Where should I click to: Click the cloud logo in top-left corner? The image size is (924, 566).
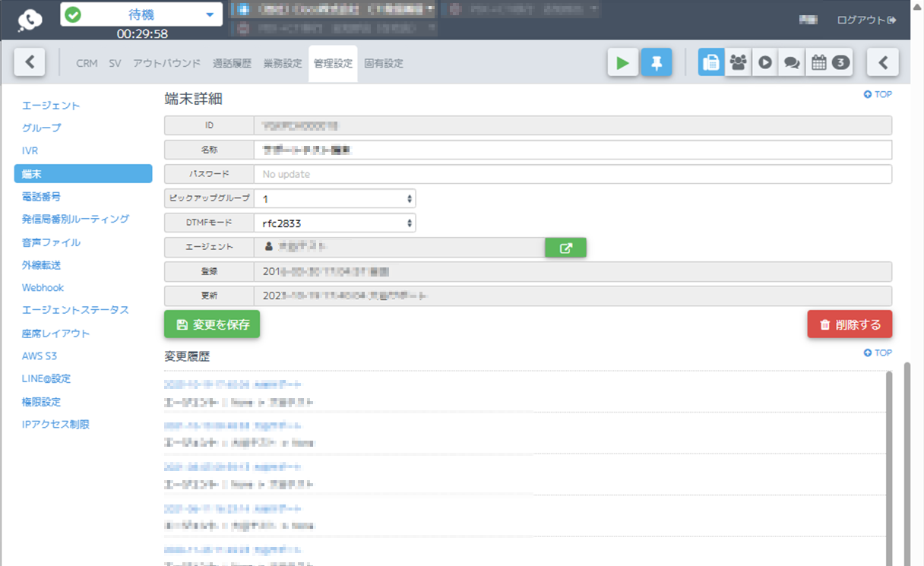pyautogui.click(x=30, y=19)
